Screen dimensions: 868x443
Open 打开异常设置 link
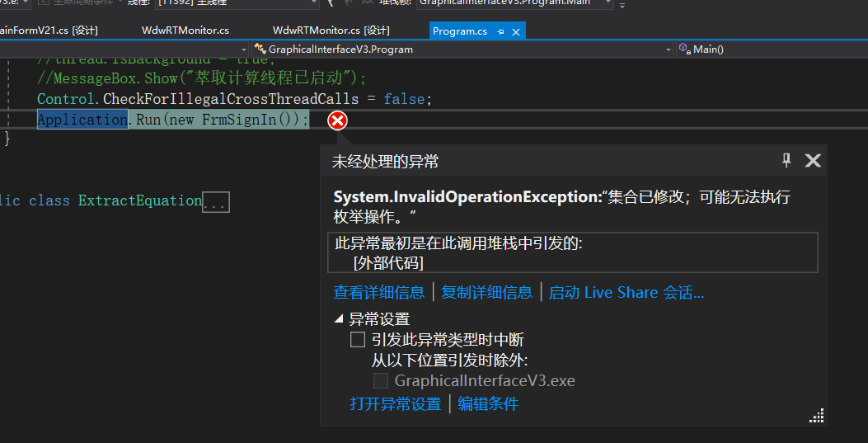(395, 403)
